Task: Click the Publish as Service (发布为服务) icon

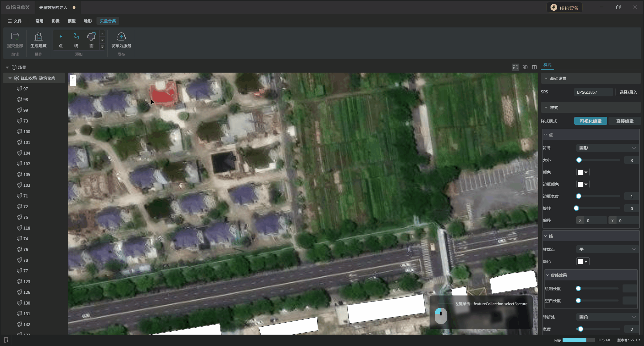Action: pos(121,37)
